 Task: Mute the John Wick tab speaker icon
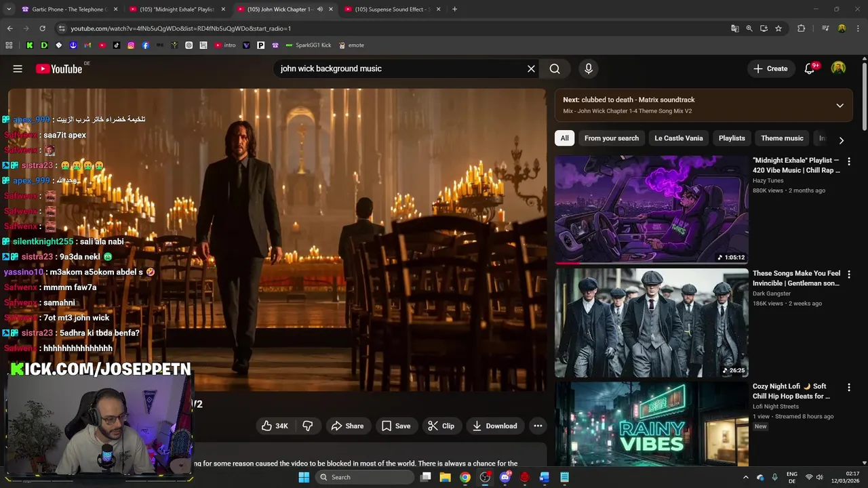(x=320, y=9)
